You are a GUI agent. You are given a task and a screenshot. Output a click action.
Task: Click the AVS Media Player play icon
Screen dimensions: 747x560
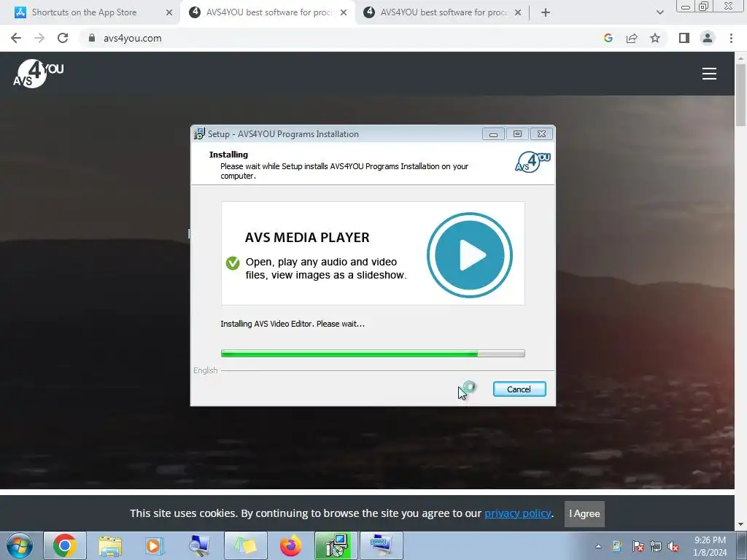pos(470,255)
